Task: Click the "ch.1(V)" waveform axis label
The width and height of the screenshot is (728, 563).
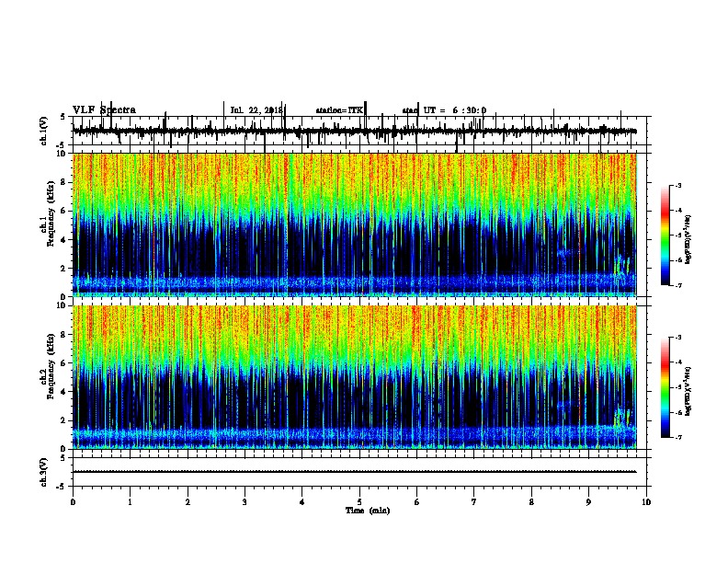Action: tap(44, 131)
